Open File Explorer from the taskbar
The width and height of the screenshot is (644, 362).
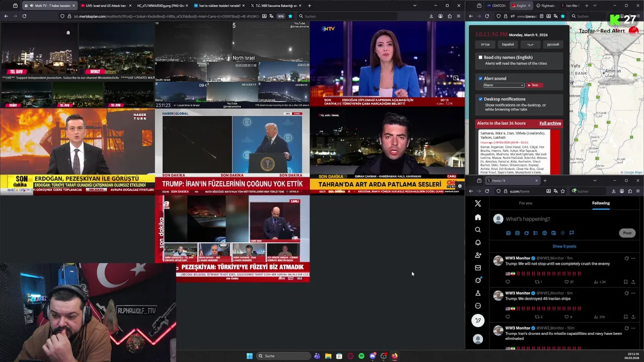coord(328,356)
